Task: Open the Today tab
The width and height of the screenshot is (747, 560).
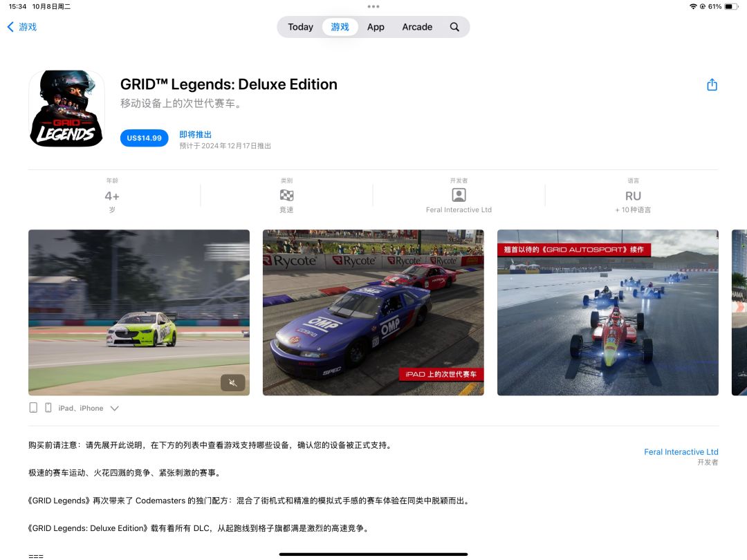Action: pyautogui.click(x=300, y=27)
